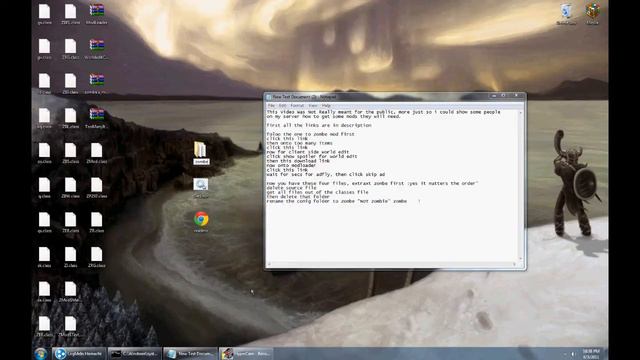Click the Notepad horizontal scrollbar
Image resolution: width=640 pixels, height=360 pixels.
[391, 264]
